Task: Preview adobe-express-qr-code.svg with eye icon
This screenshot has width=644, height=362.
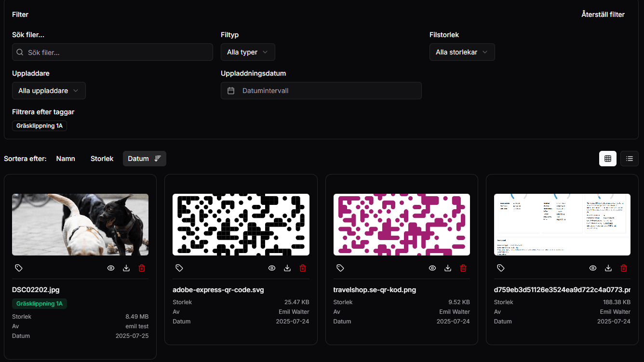Action: coord(272,268)
